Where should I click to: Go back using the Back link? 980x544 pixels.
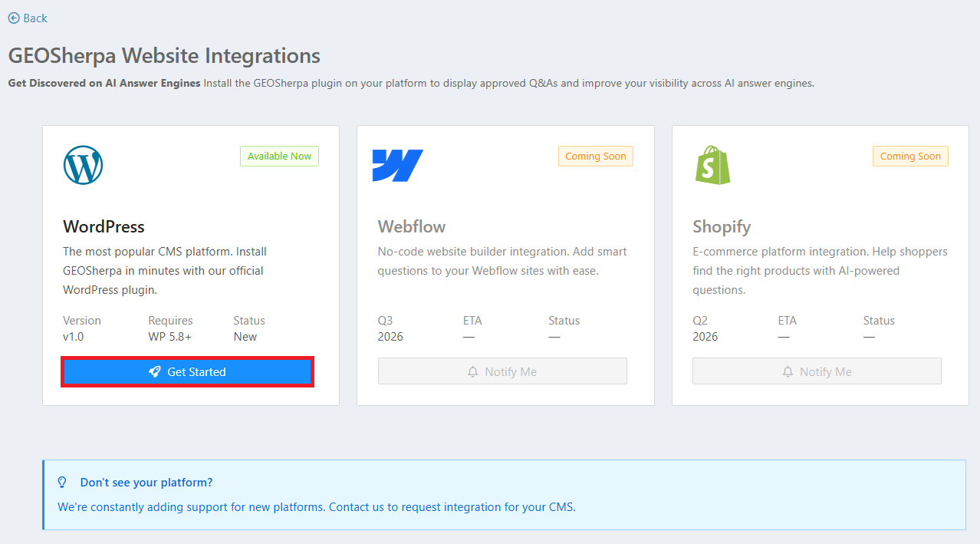click(28, 18)
